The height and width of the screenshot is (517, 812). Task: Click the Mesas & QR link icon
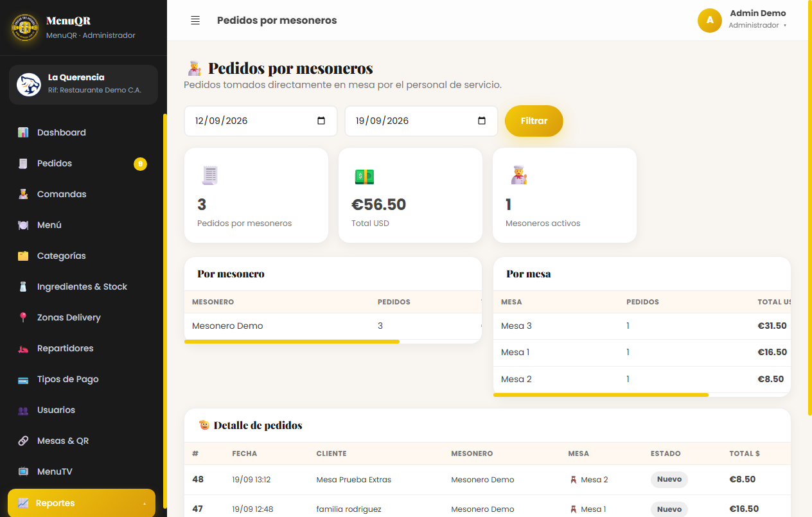point(23,441)
